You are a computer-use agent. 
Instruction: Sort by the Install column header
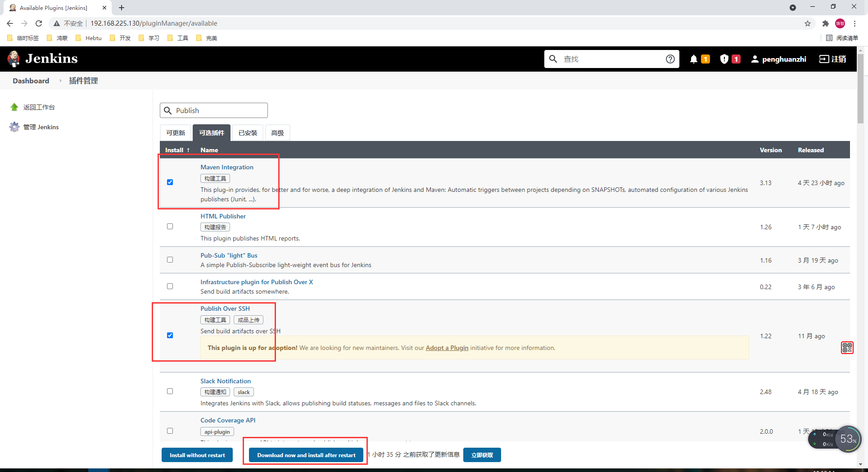tap(177, 150)
